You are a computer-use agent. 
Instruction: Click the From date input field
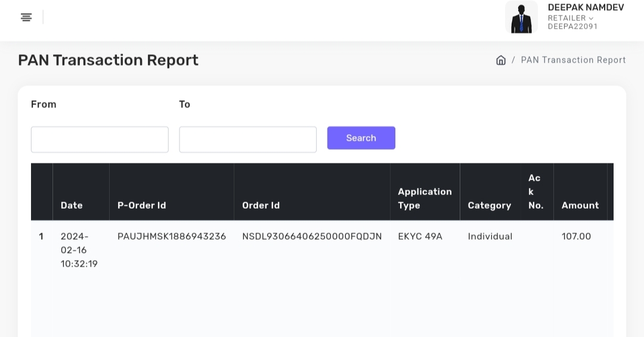[100, 140]
